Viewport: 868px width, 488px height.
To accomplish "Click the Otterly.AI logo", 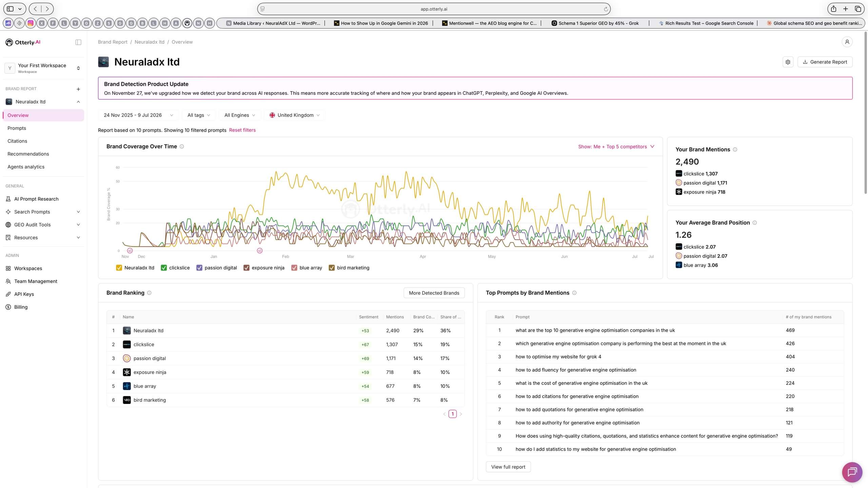I will pyautogui.click(x=23, y=42).
